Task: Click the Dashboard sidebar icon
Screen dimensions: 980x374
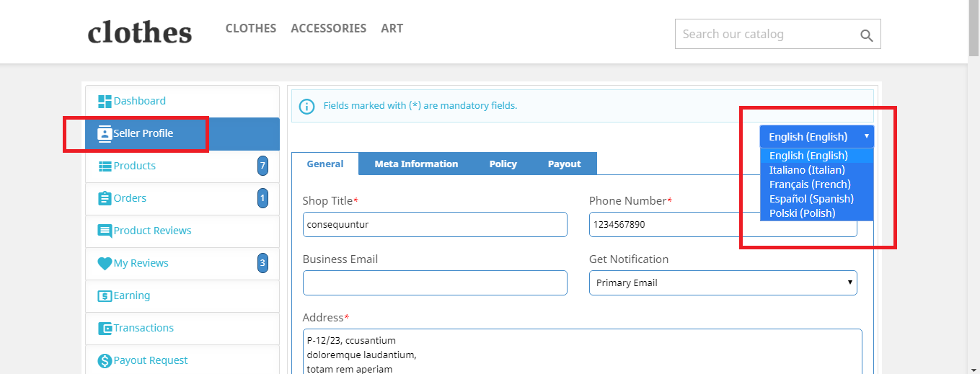Action: tap(105, 102)
